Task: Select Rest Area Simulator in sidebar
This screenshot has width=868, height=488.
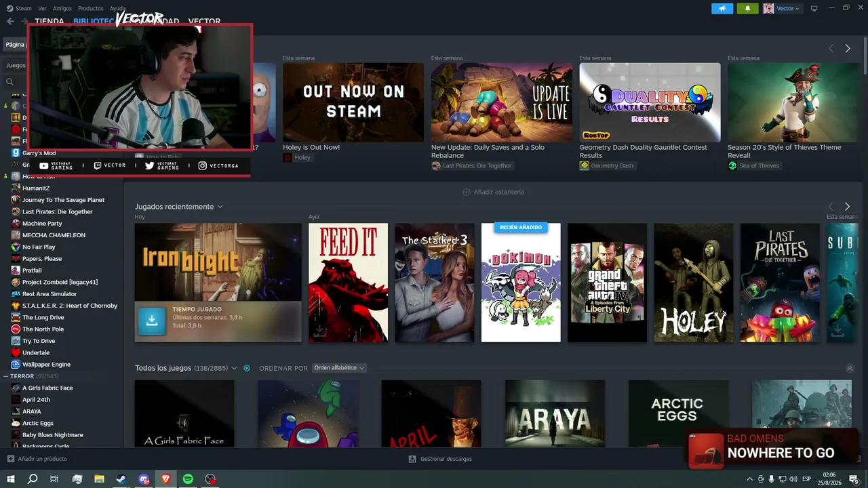Action: (50, 293)
